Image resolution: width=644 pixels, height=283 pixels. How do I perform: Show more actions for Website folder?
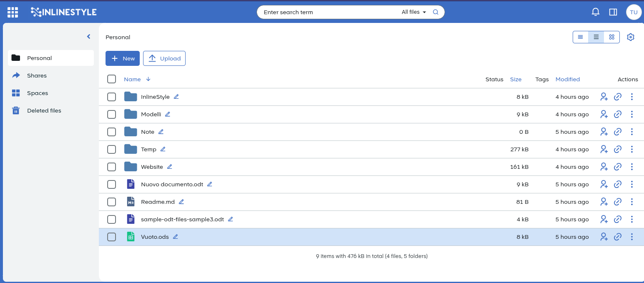click(x=631, y=167)
